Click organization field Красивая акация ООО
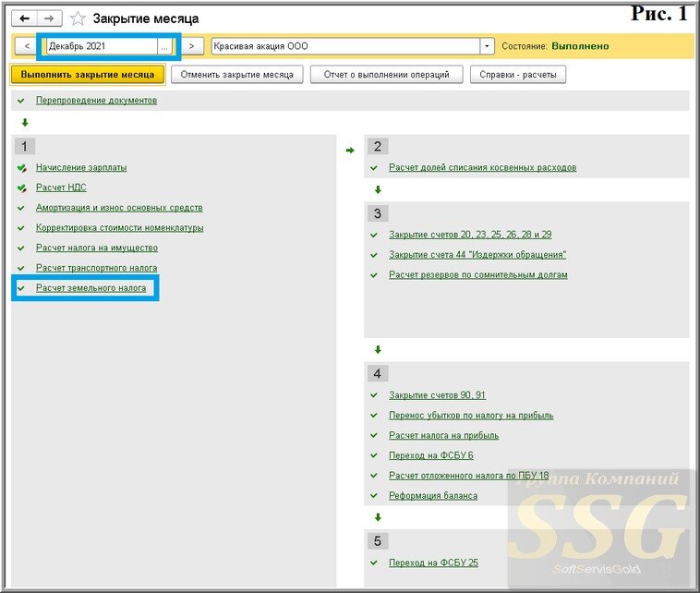The image size is (700, 593). point(345,46)
